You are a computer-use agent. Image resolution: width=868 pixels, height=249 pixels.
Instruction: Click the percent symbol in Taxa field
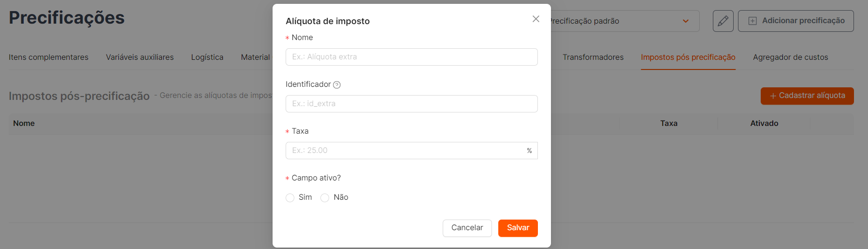point(529,151)
